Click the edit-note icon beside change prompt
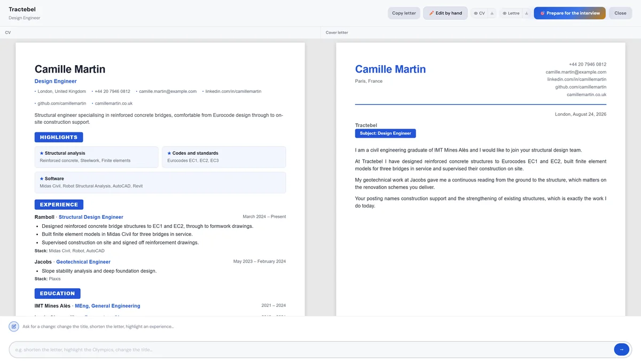The width and height of the screenshot is (641, 364). click(x=14, y=326)
